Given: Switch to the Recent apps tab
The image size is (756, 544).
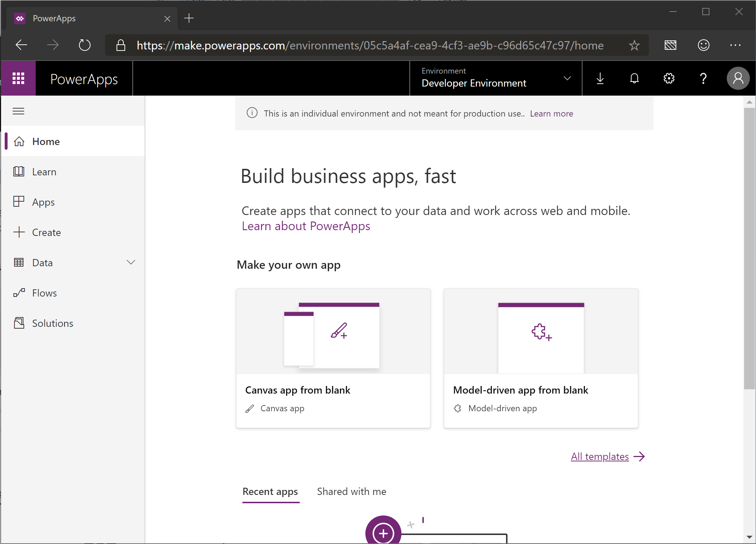Looking at the screenshot, I should (x=270, y=491).
